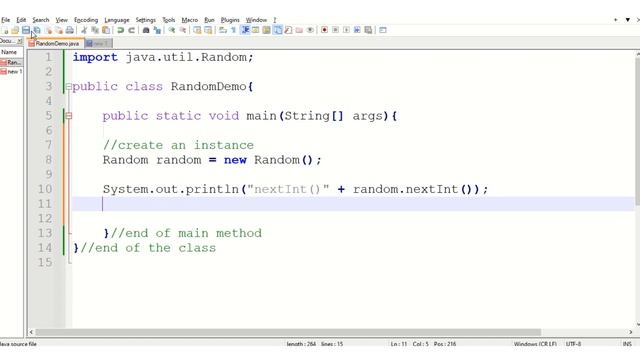Toggle the indent guide toolbar button
The image size is (640, 360).
(245, 30)
